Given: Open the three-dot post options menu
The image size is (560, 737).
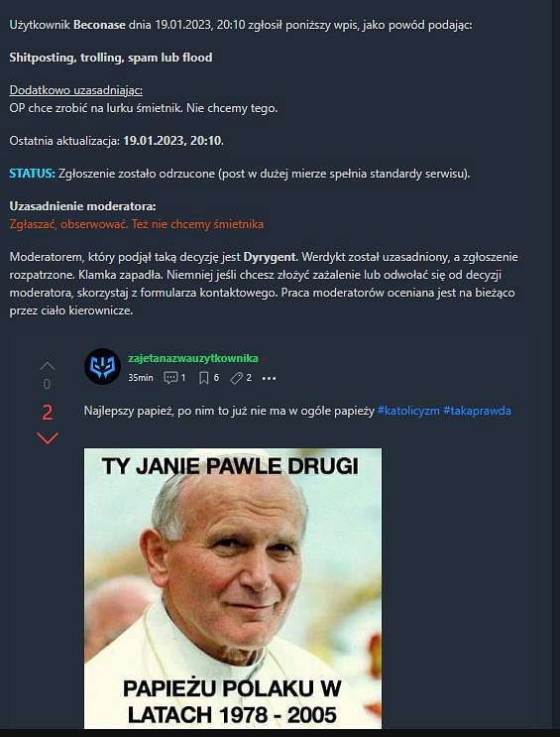Looking at the screenshot, I should point(270,378).
